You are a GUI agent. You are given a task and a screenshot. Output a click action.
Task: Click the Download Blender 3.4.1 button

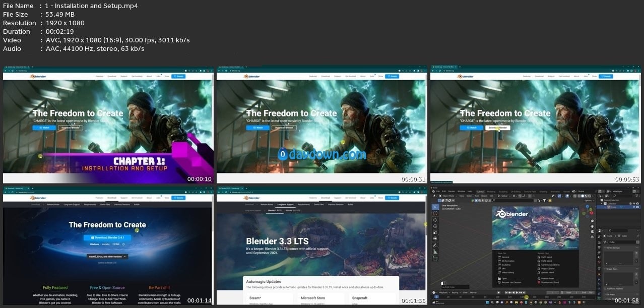point(107,237)
